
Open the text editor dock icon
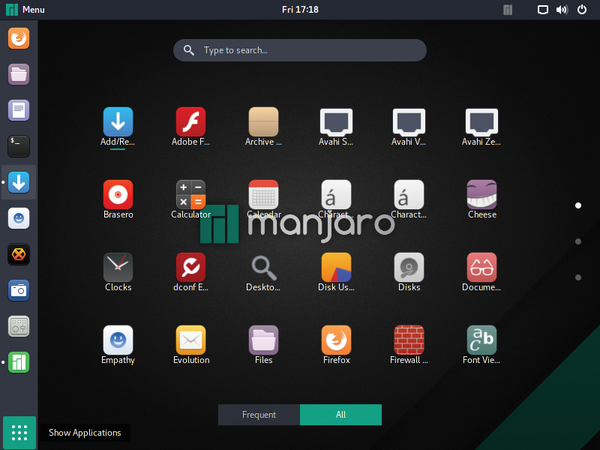tap(18, 110)
